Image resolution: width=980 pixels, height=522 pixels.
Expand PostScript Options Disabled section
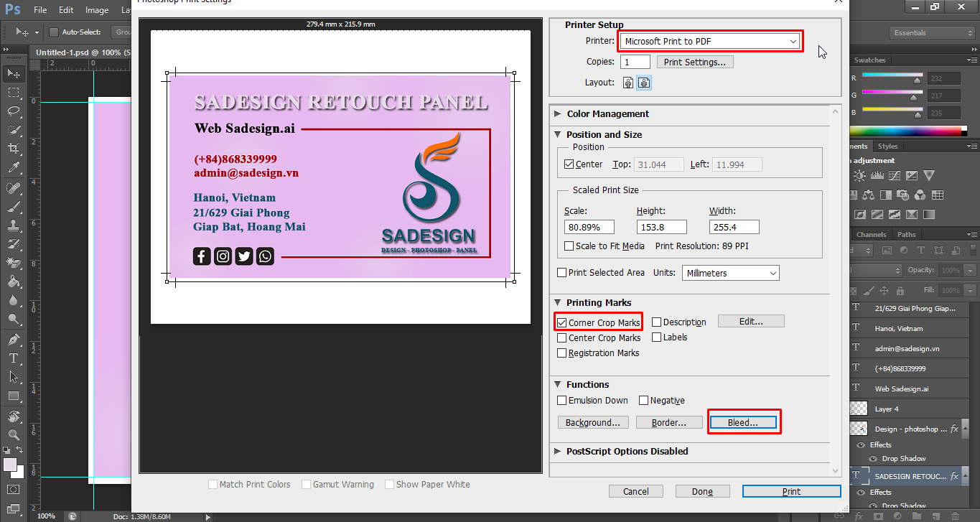coord(558,452)
